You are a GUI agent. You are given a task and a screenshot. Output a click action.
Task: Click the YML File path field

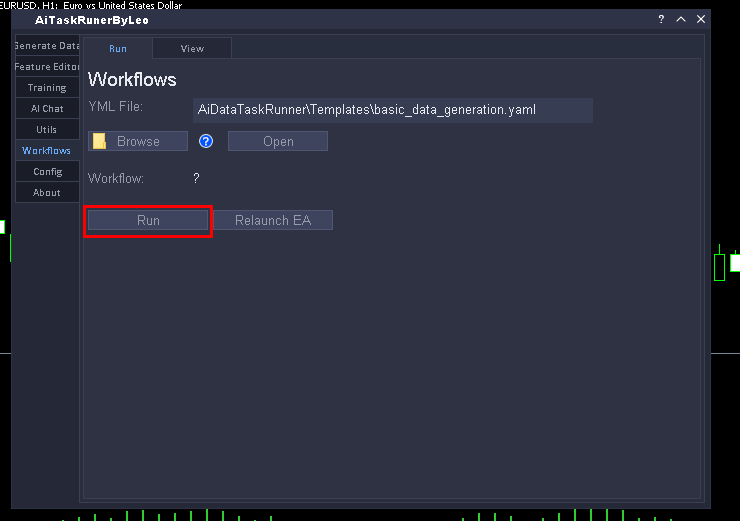(x=392, y=110)
